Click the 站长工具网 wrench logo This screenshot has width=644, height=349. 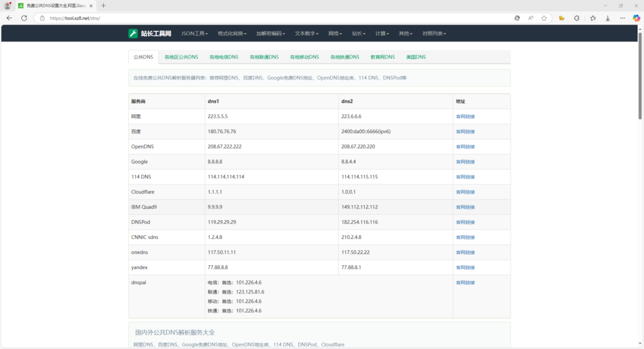click(x=133, y=34)
